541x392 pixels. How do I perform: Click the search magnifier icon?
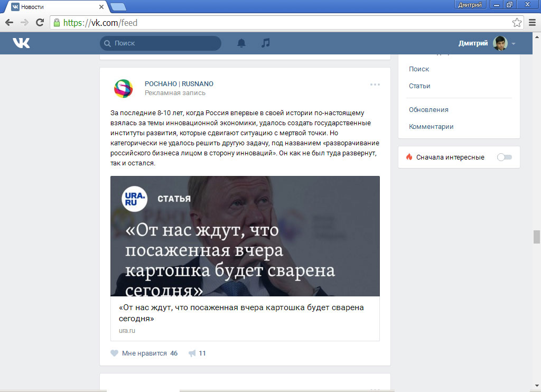pyautogui.click(x=107, y=43)
